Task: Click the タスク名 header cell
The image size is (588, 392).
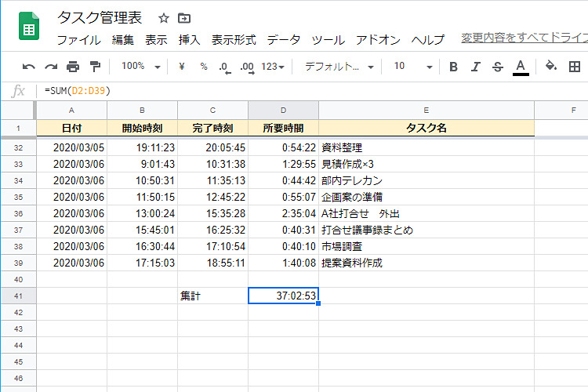Action: tap(426, 129)
